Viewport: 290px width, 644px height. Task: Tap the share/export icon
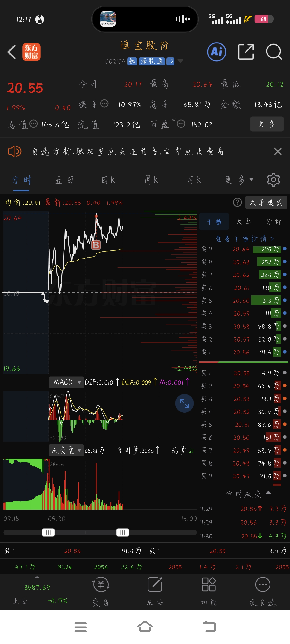pos(246,52)
